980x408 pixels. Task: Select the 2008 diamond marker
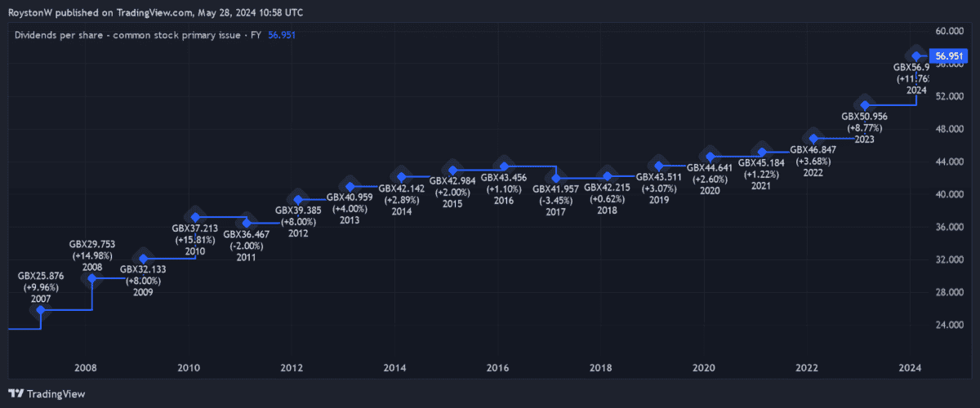92,278
